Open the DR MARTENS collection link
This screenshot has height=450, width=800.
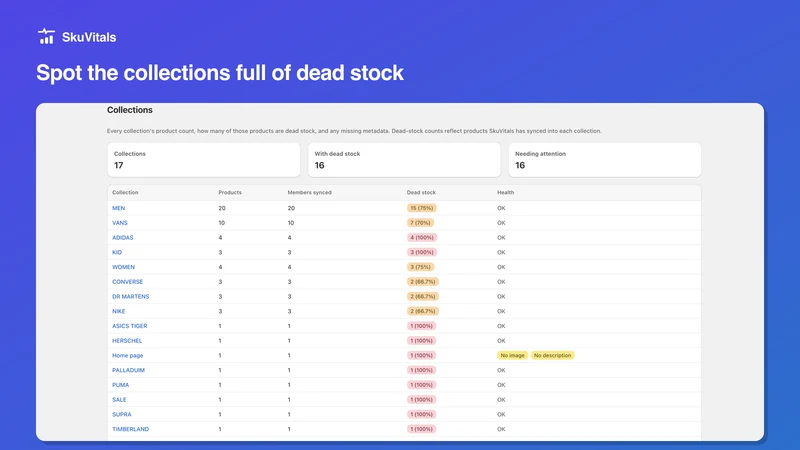[x=131, y=296]
